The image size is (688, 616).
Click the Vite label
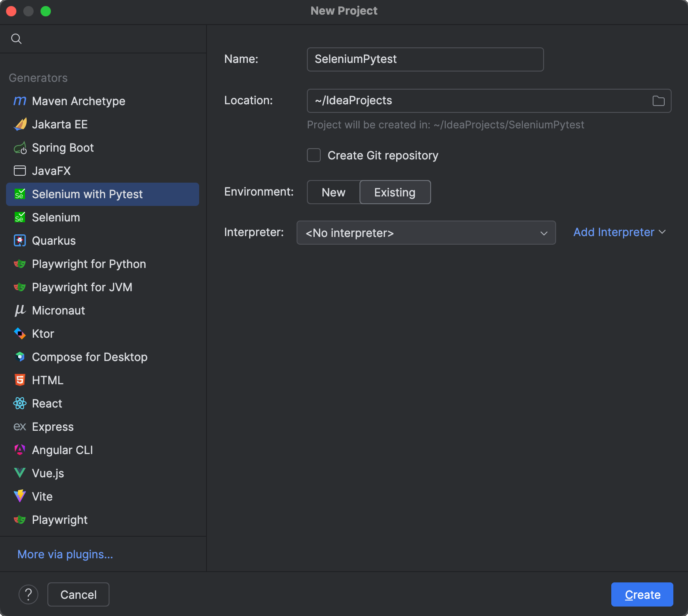coord(42,497)
